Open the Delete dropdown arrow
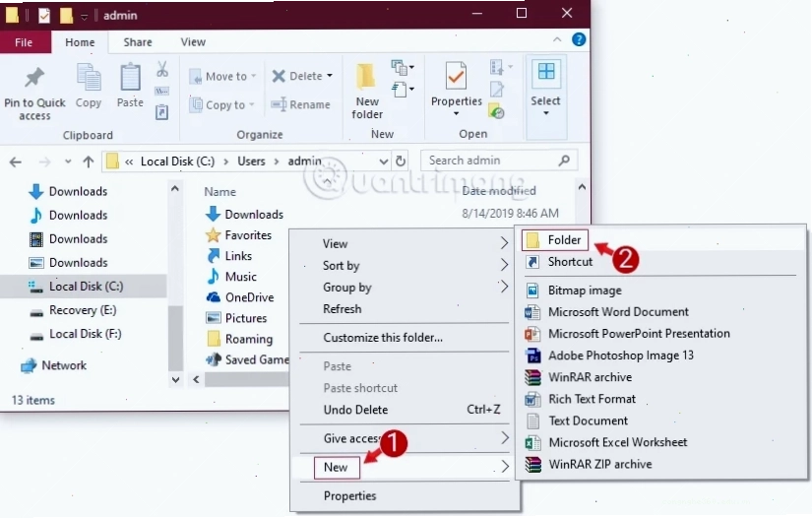Screen dimensions: 812x518 tap(330, 76)
